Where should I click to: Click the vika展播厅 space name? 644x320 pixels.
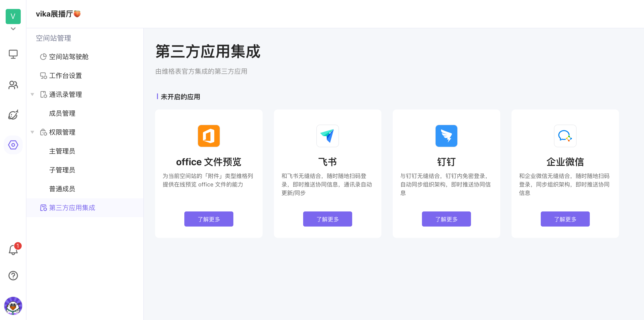(58, 14)
